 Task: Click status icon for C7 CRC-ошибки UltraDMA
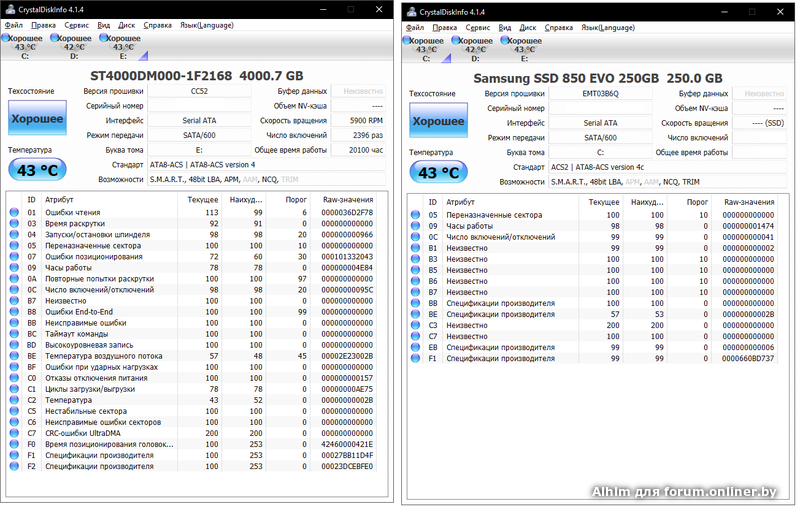tap(14, 433)
